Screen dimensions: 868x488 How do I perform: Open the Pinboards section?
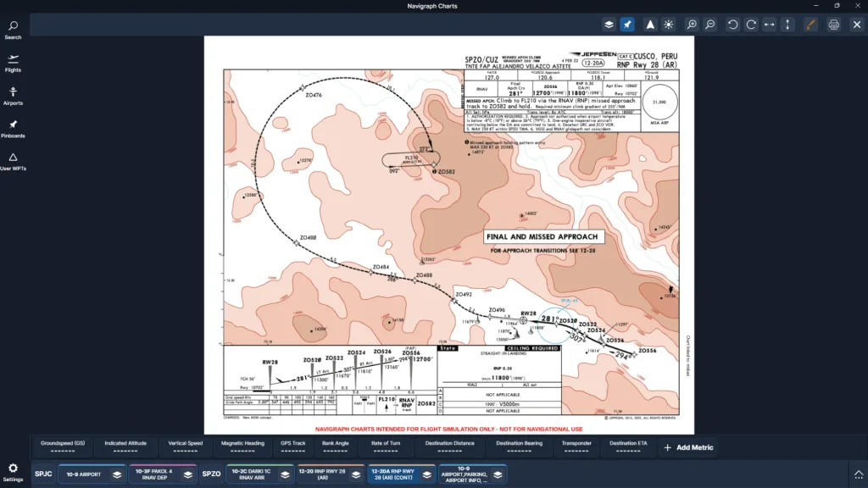click(13, 129)
